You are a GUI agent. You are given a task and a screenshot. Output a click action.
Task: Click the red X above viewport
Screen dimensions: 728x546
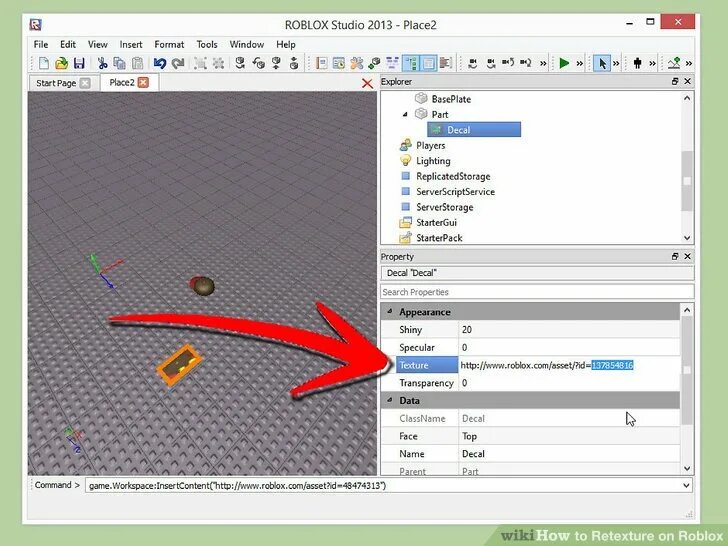tap(367, 83)
